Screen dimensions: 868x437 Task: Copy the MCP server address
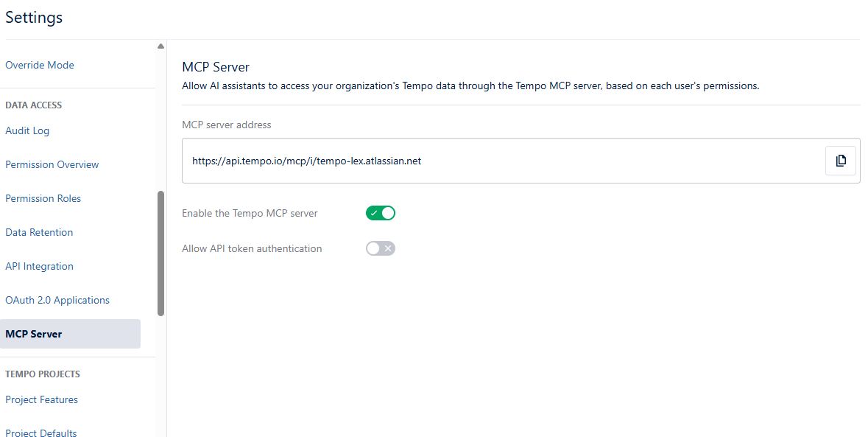click(840, 161)
